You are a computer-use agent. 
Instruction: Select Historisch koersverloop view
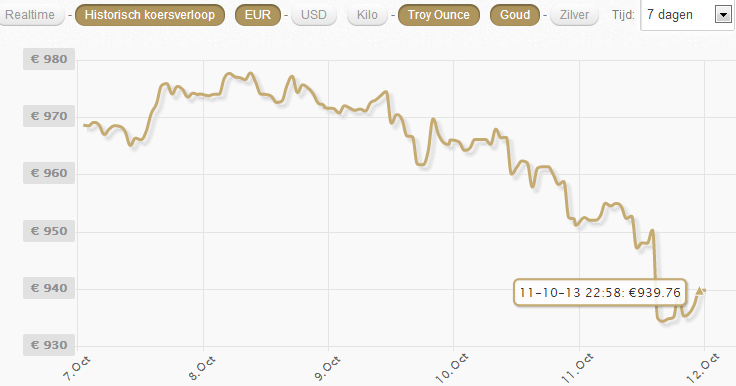tap(150, 15)
